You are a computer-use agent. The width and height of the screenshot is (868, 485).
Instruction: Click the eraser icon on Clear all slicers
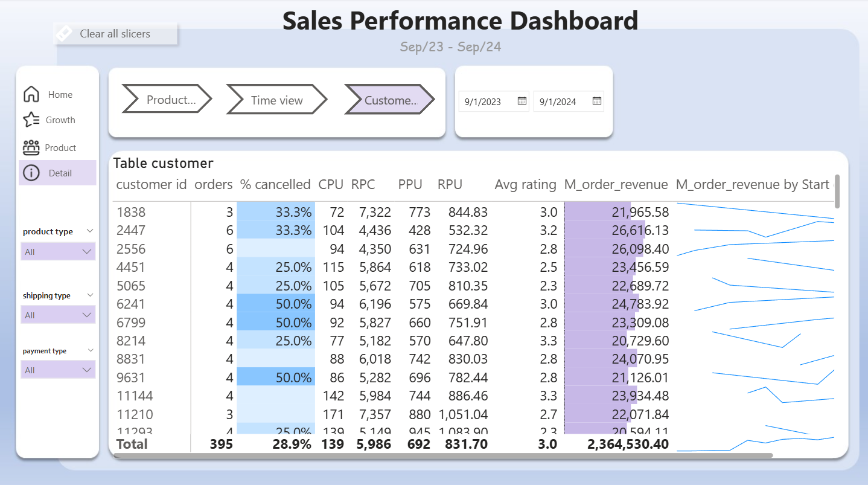(x=65, y=33)
